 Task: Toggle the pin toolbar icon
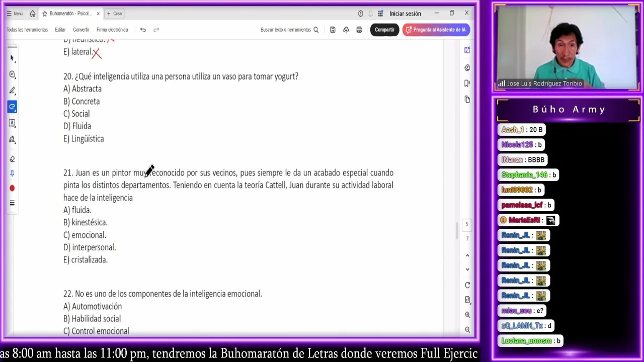click(12, 173)
